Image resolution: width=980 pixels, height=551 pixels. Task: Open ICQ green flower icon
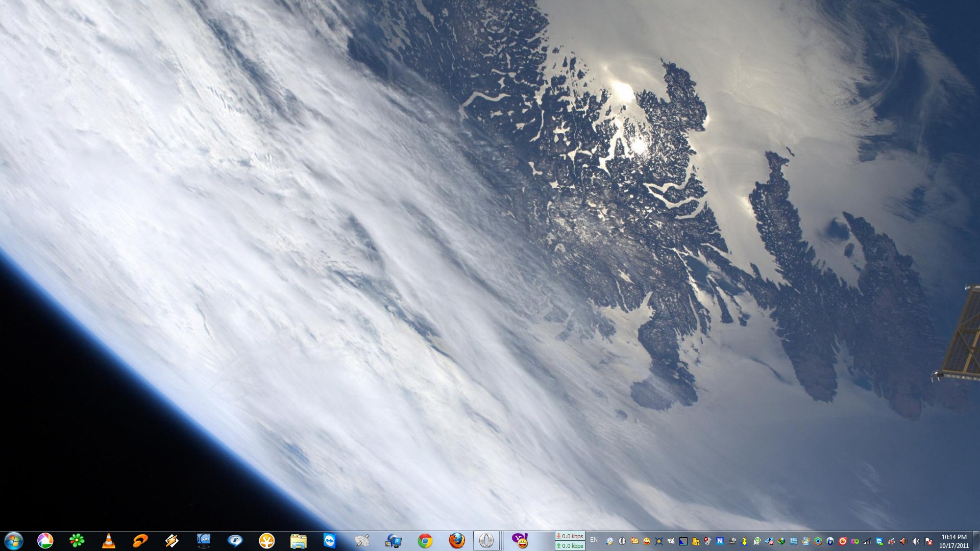coord(77,541)
